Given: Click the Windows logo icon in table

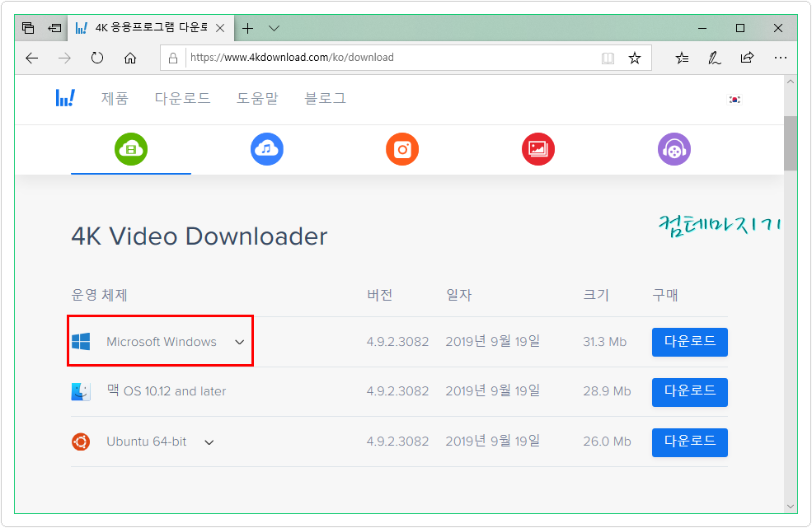Looking at the screenshot, I should tap(81, 342).
